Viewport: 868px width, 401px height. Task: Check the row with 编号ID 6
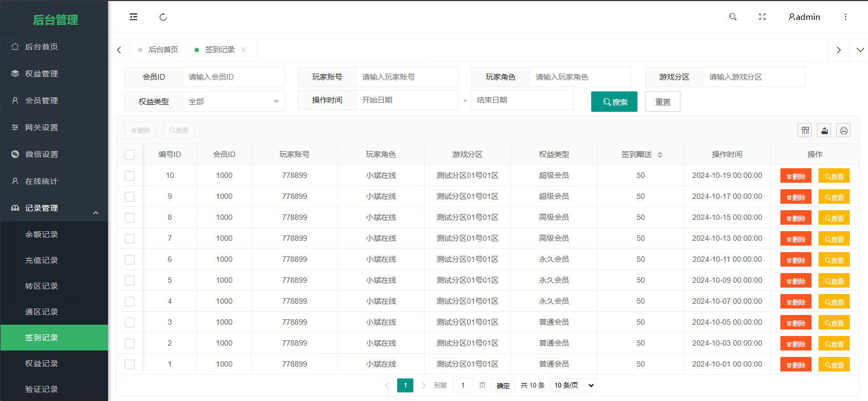pos(130,260)
